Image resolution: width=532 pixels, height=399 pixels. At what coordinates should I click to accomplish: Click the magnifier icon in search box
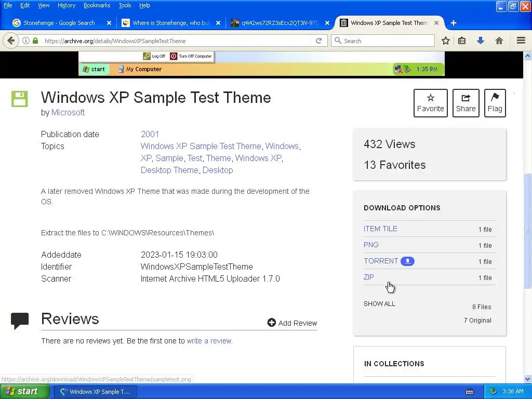coord(338,41)
